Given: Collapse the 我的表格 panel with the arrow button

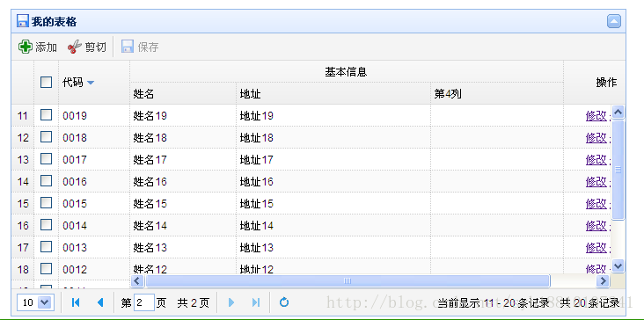Looking at the screenshot, I should (x=614, y=21).
